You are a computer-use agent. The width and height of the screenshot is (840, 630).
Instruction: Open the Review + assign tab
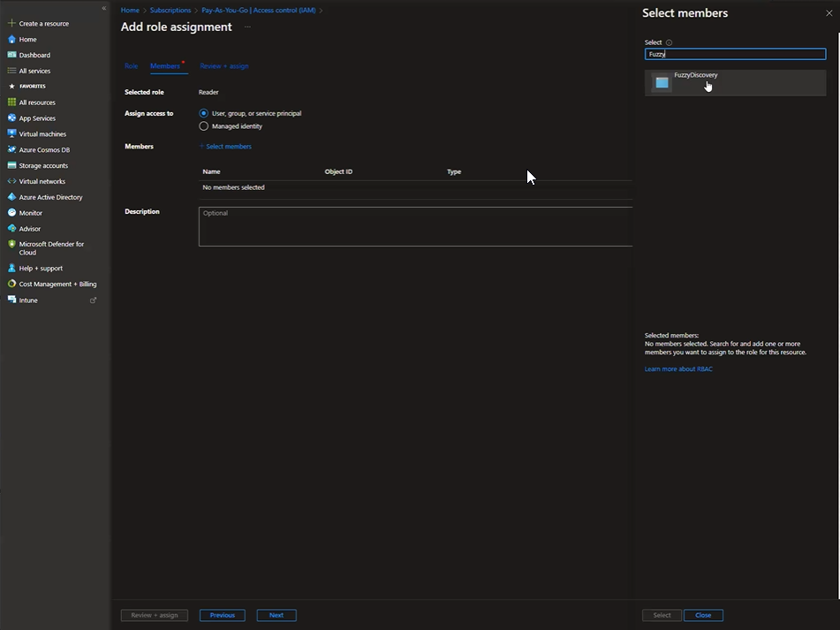coord(223,66)
